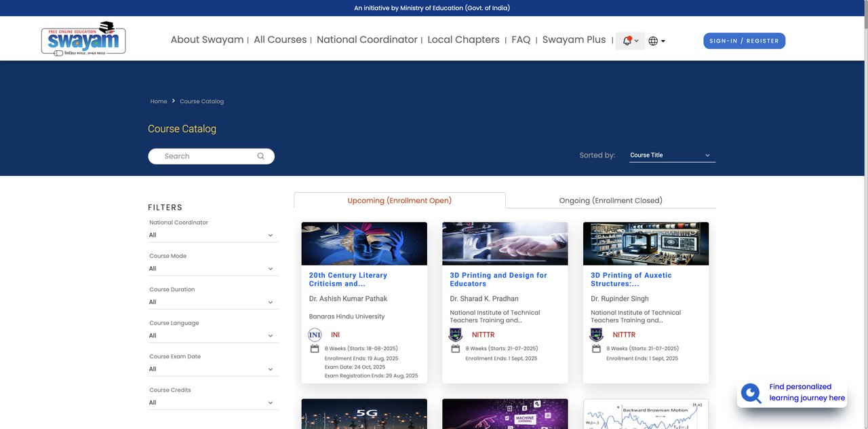The height and width of the screenshot is (429, 868).
Task: Open 3D Printing and Design for Educators title
Action: tap(498, 280)
